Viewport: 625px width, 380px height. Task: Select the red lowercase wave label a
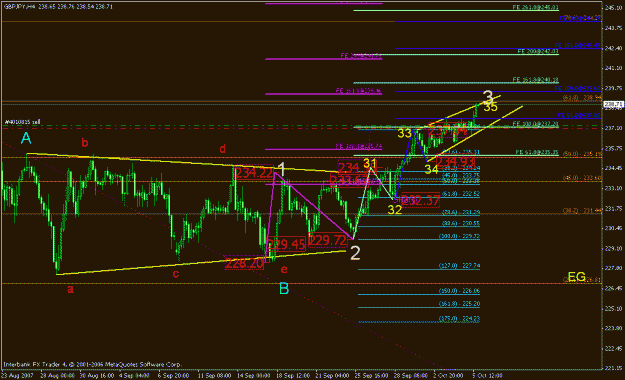coord(71,289)
